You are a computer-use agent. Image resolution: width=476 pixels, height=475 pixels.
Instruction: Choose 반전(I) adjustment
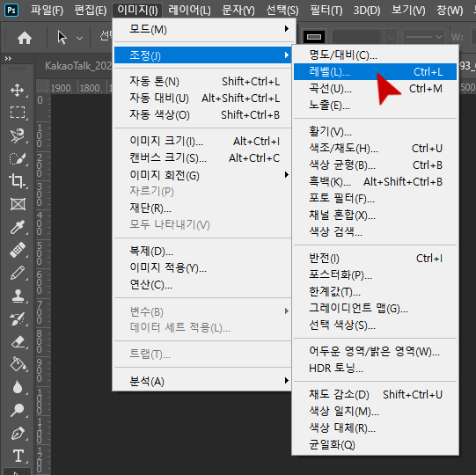[x=375, y=259]
